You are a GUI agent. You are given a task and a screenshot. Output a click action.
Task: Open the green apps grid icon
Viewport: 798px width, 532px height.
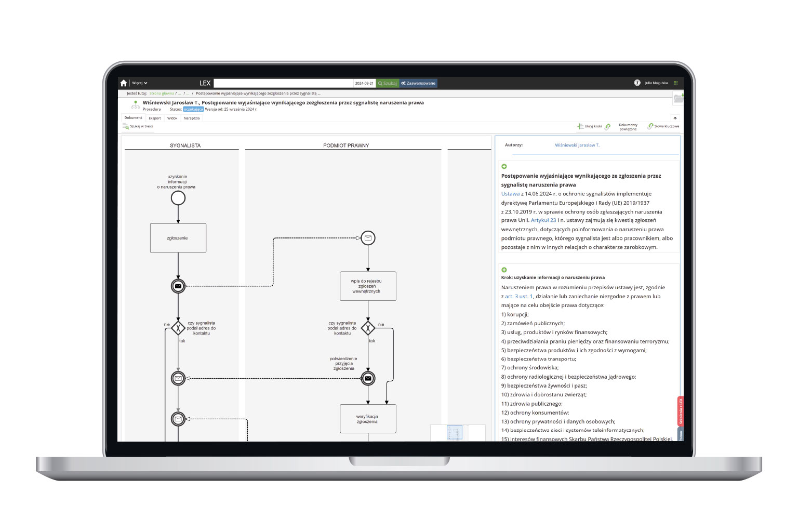point(675,83)
